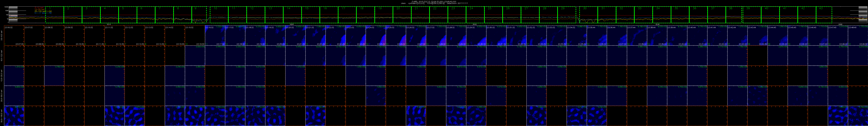Screen dimensions: 868x126
Task: Open the 50.0-100.0 keV image under 23:11:32
Action: point(115,116)
